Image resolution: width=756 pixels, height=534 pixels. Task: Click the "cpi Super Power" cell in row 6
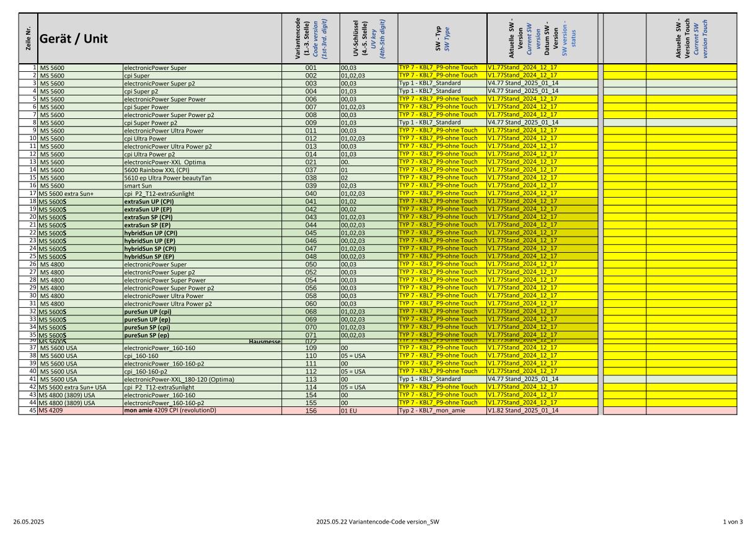203,107
